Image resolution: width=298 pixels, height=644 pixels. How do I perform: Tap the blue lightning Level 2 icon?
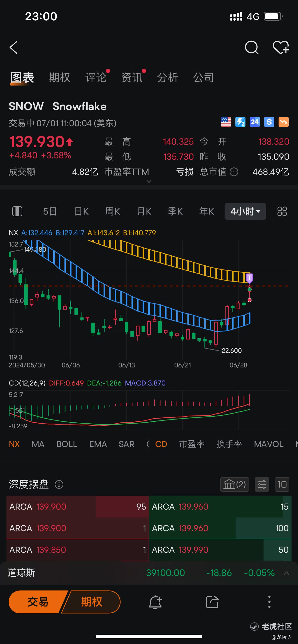pos(240,122)
